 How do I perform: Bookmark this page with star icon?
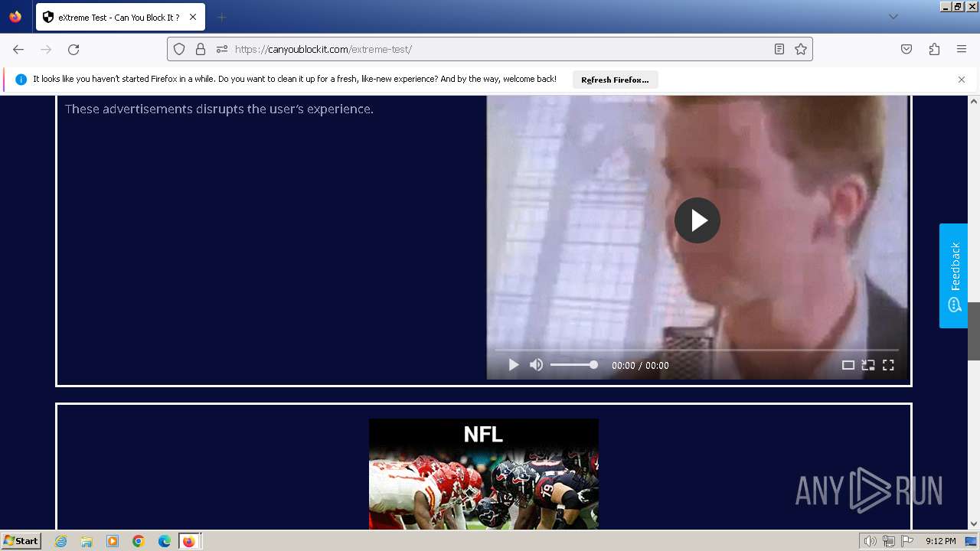[x=801, y=49]
